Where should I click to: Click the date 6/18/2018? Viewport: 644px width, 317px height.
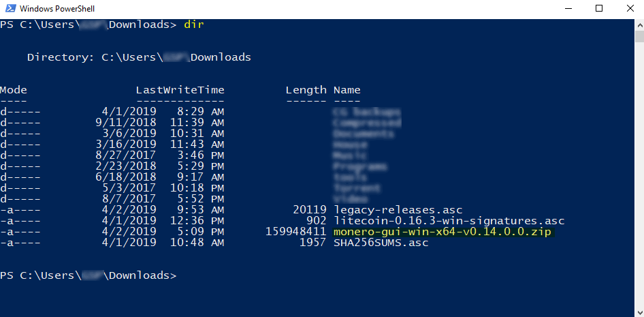(126, 177)
